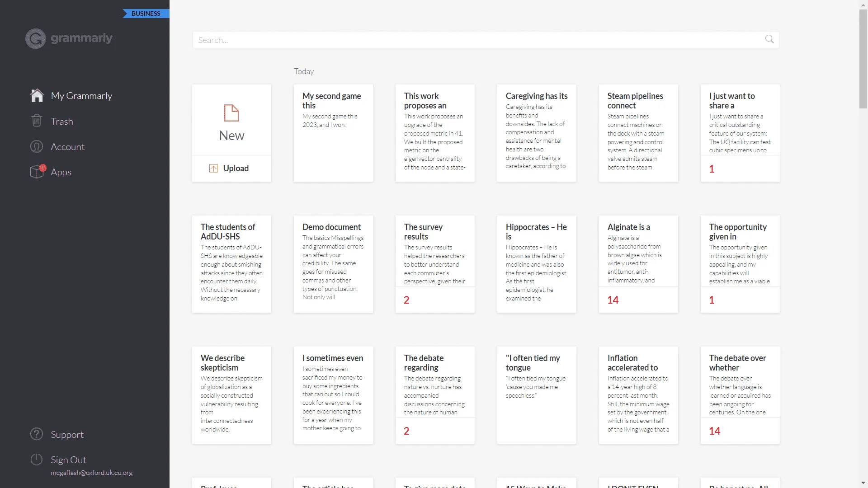This screenshot has height=488, width=868.
Task: Sign Out of Grammarly
Action: (x=68, y=460)
